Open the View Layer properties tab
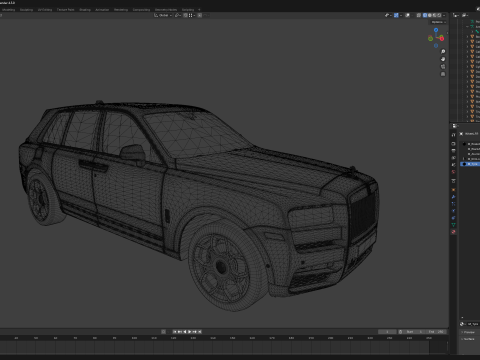 453,158
